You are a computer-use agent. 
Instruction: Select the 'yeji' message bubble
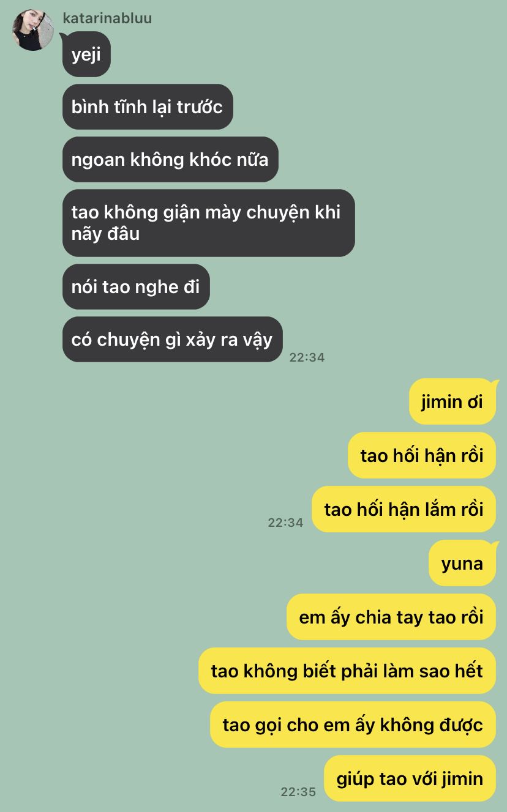(x=86, y=54)
